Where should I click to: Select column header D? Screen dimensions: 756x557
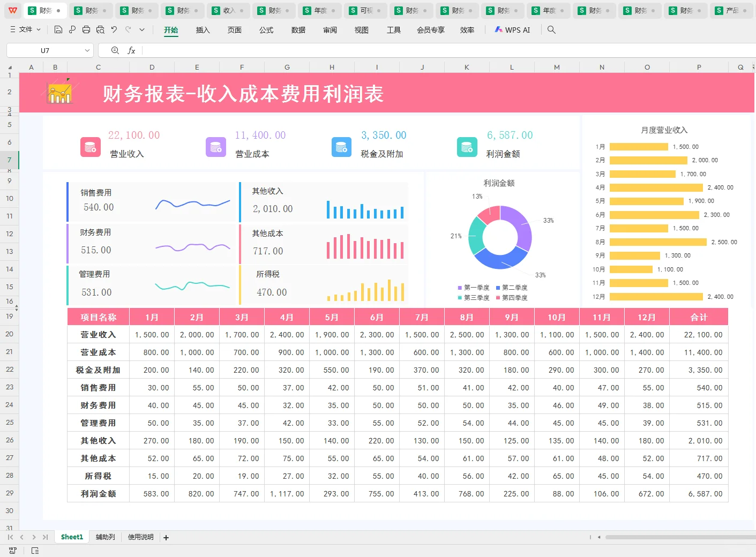click(152, 67)
